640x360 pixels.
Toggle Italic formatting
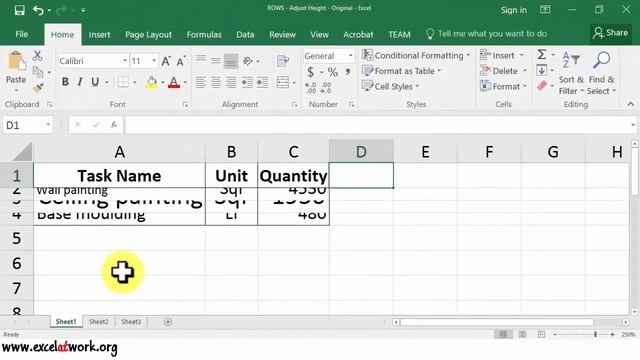(80, 82)
